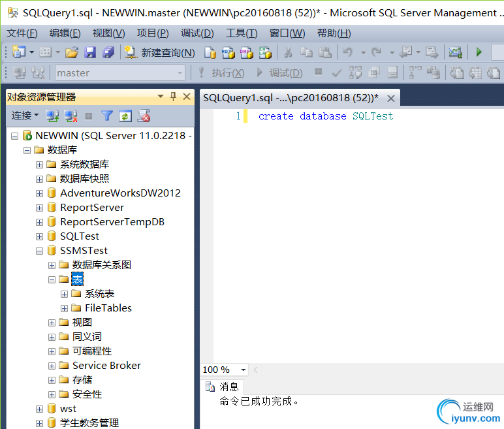Open the 文件(F) menu
Screen dimensions: 504x429
(22, 33)
